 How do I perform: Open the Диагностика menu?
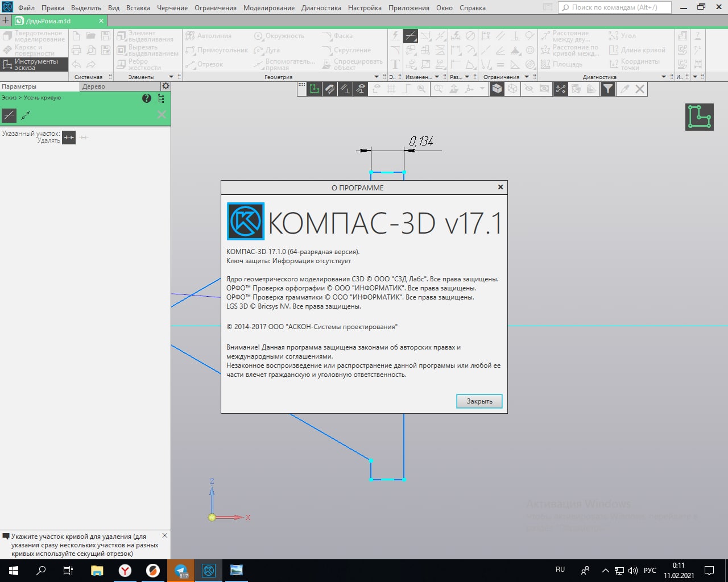321,8
